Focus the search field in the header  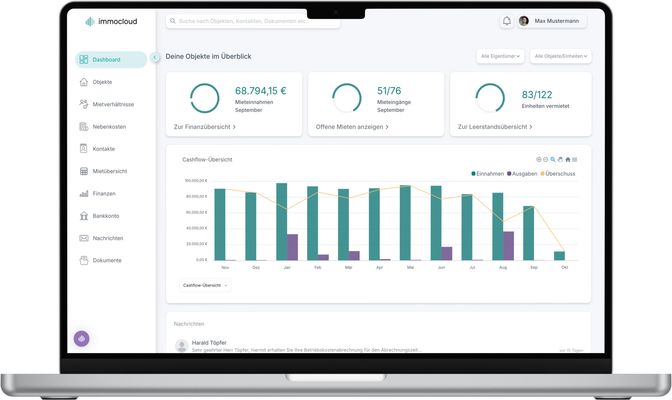click(253, 21)
